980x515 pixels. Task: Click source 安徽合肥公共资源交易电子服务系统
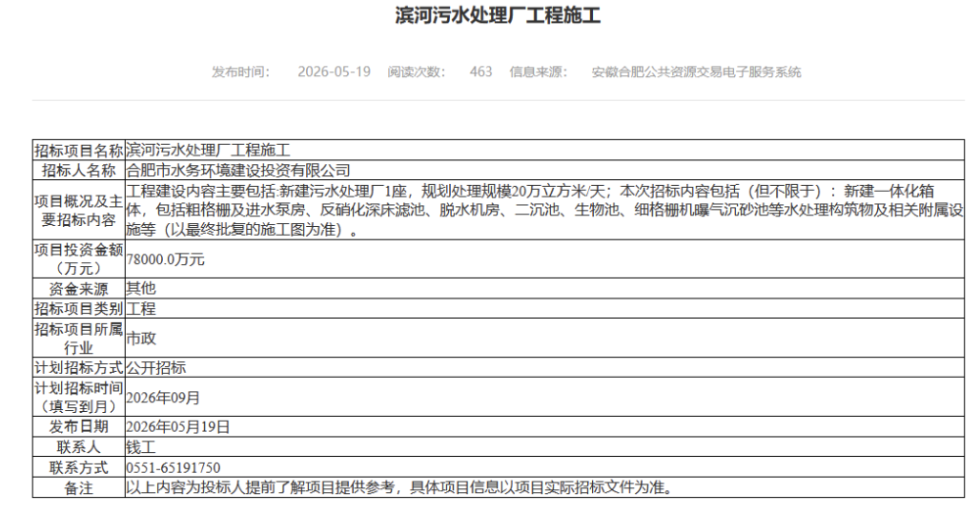696,72
